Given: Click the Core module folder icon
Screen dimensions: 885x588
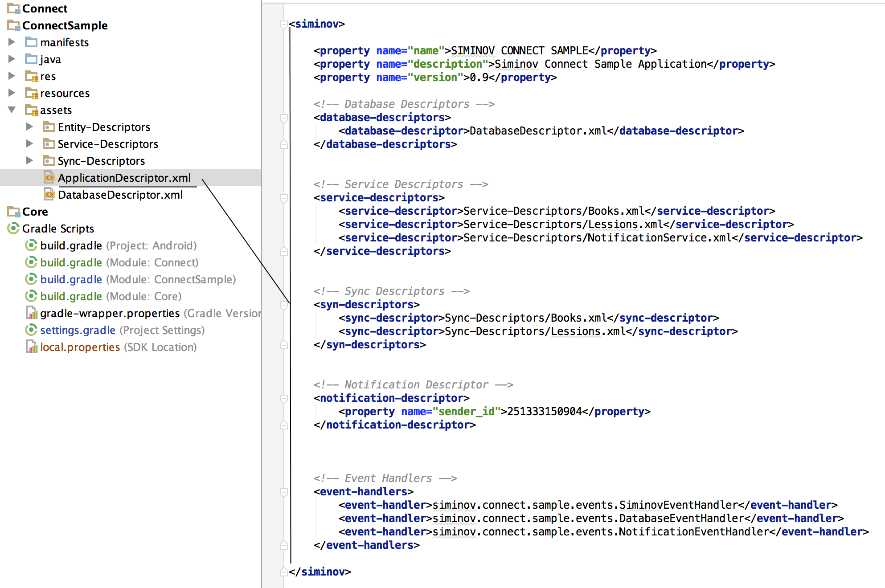Looking at the screenshot, I should [x=13, y=212].
